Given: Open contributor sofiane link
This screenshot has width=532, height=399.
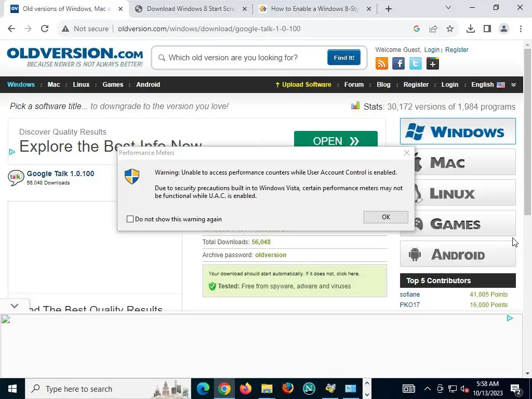Looking at the screenshot, I should (409, 295).
